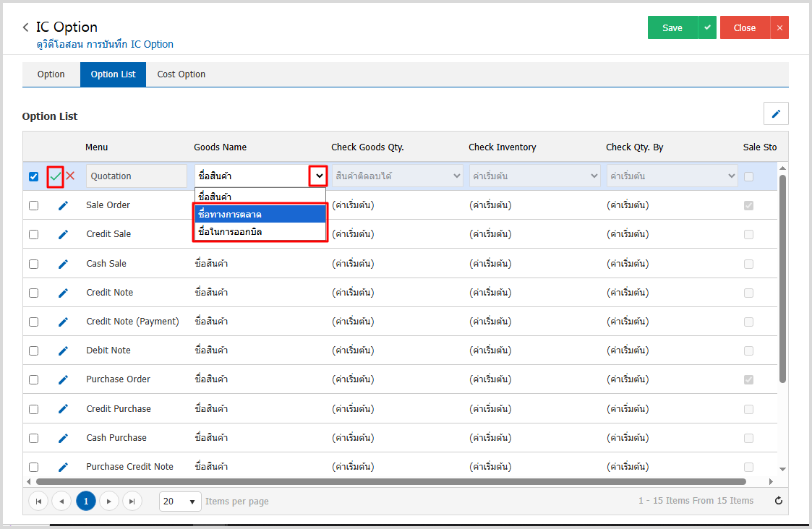
Task: Go back using the left arrow icon
Action: coord(26,27)
